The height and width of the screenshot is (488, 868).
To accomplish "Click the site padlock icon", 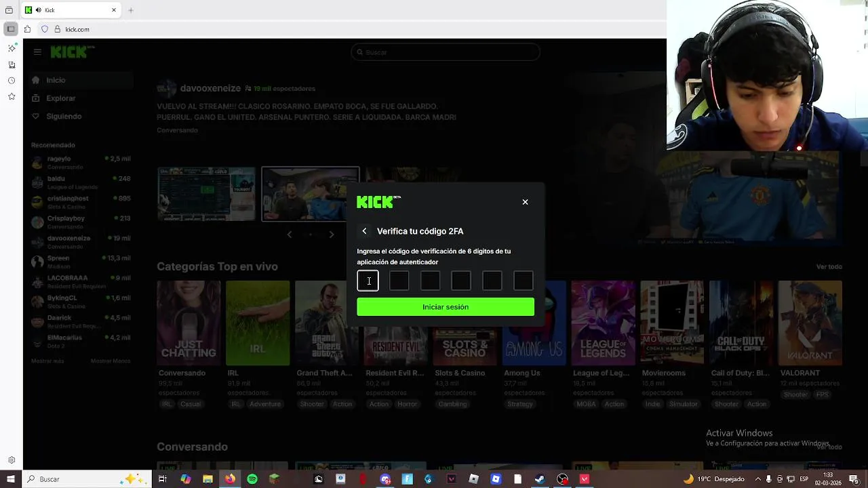I will (58, 29).
